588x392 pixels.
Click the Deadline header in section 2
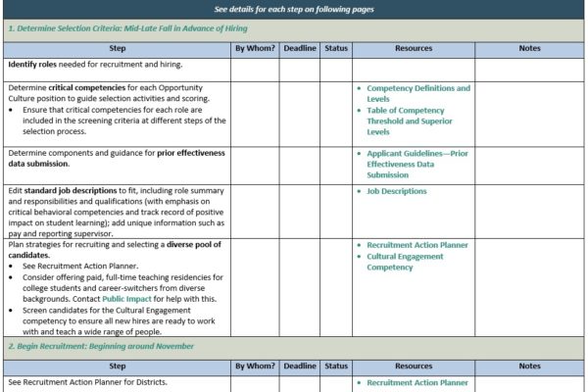point(300,367)
